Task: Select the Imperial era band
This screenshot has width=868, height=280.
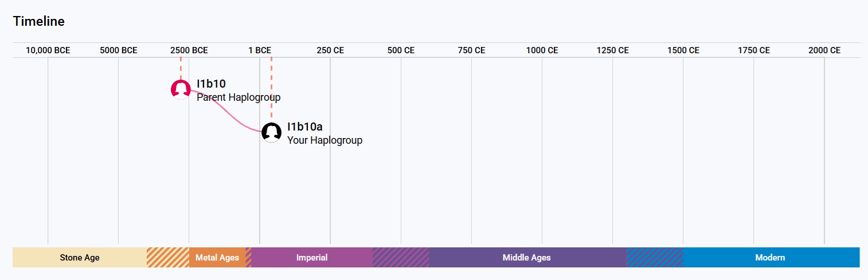Action: 312,258
